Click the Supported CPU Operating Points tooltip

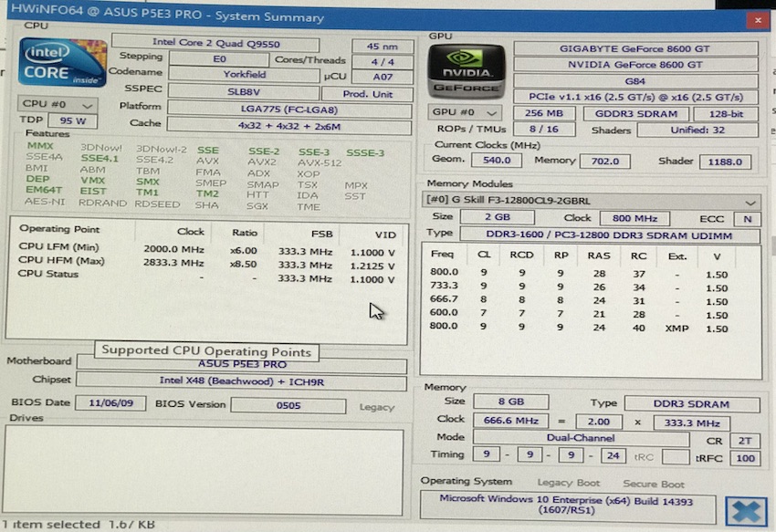[206, 351]
